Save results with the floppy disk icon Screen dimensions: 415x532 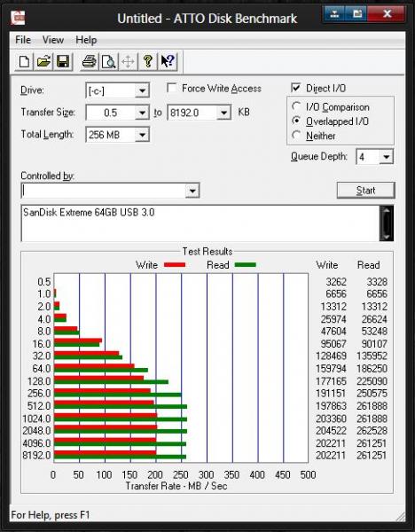(x=63, y=61)
